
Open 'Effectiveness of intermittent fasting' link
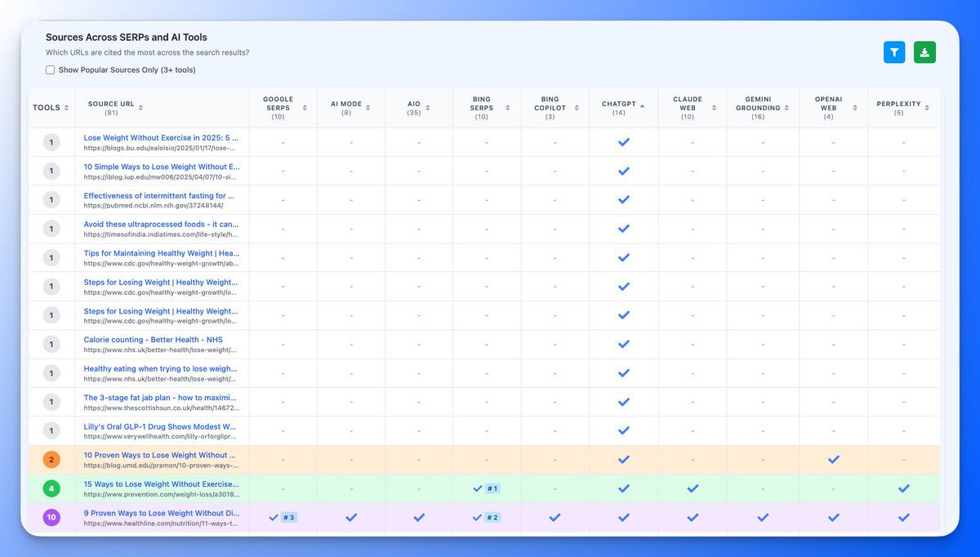pos(159,195)
